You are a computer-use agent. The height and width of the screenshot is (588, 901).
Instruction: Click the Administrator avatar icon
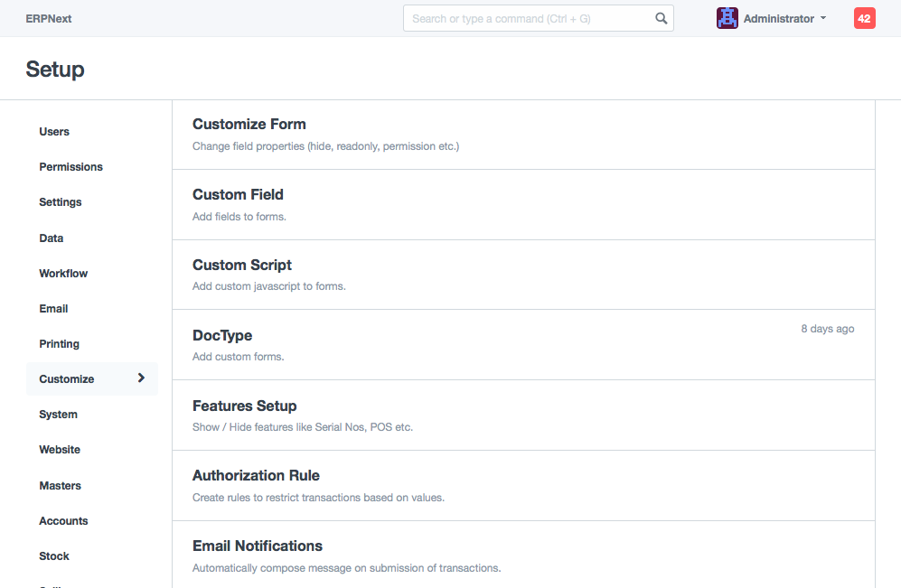coord(727,18)
